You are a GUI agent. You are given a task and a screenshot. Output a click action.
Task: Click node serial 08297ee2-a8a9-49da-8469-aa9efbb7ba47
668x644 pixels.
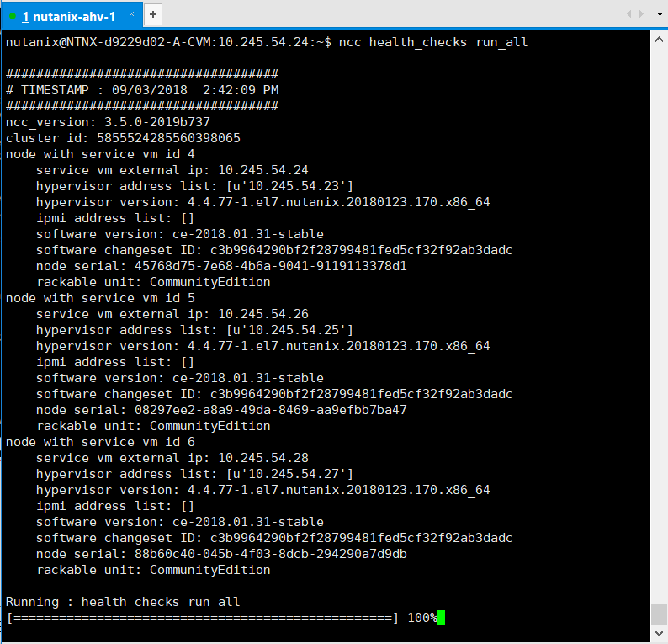(x=221, y=410)
